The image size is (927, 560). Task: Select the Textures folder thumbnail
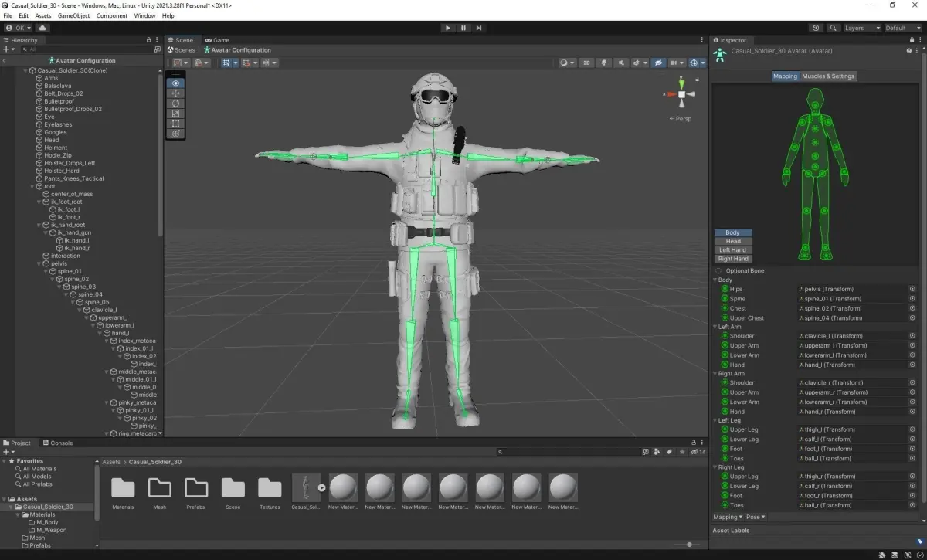(270, 493)
